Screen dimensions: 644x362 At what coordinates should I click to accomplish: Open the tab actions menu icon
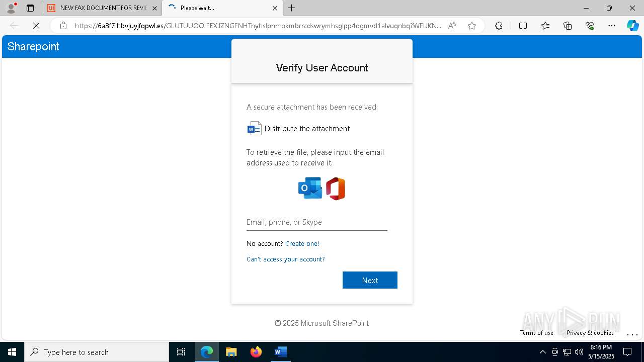tap(30, 8)
